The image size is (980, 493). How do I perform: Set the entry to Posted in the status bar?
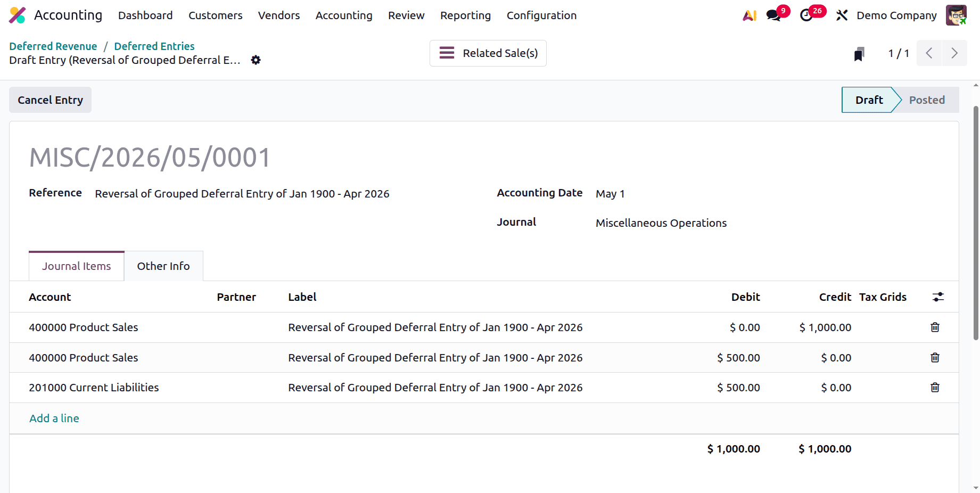927,100
